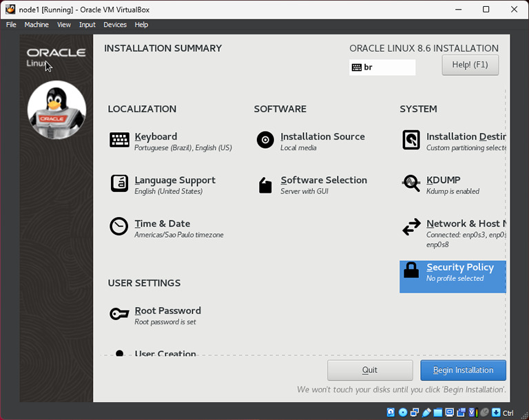
Task: Click 'Local media' text
Action: pyautogui.click(x=298, y=148)
